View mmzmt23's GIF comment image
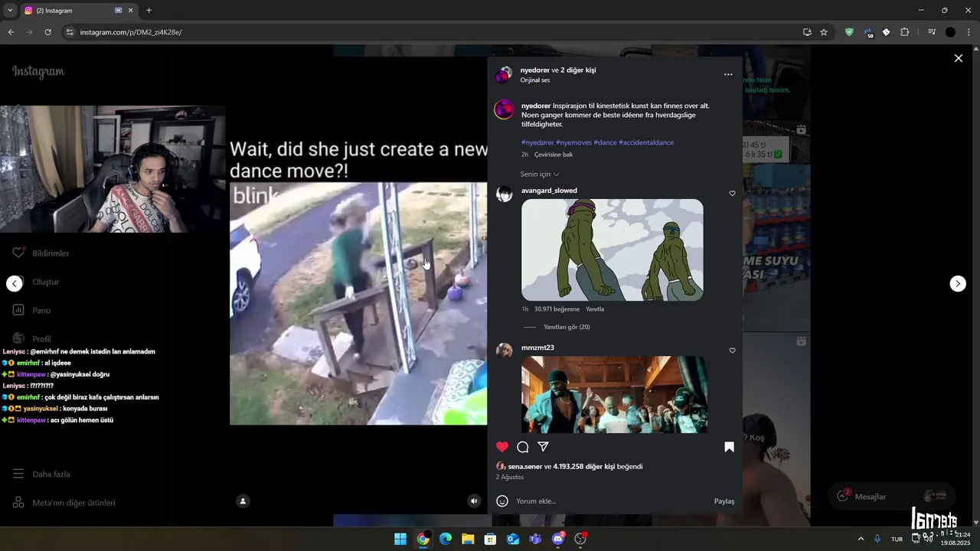The width and height of the screenshot is (980, 551). (614, 394)
